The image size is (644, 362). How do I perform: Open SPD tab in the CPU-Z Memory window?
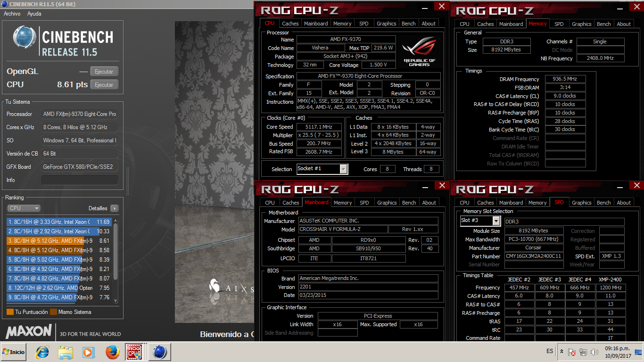point(559,24)
